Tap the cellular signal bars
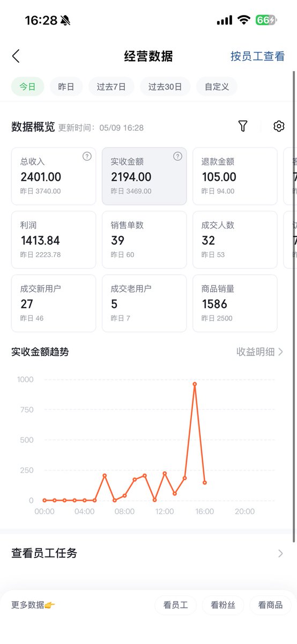This screenshot has height=644, width=297. tap(225, 20)
